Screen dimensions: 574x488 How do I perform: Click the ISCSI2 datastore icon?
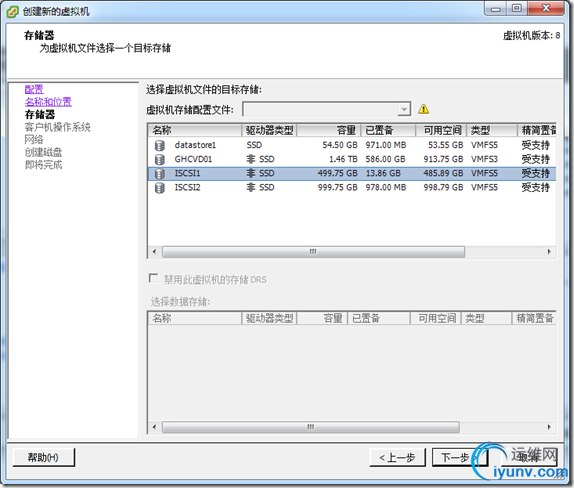click(160, 188)
